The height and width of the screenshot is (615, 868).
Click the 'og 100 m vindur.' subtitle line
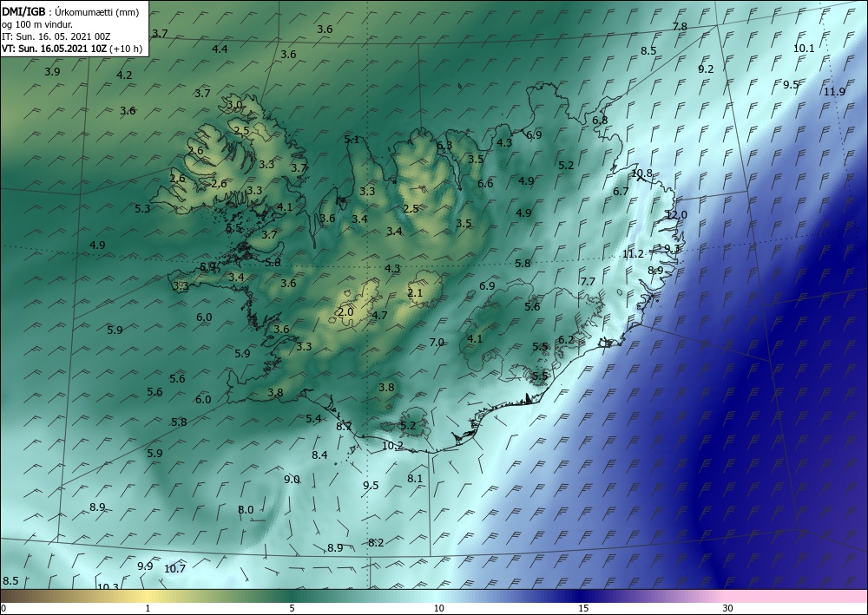pyautogui.click(x=37, y=24)
